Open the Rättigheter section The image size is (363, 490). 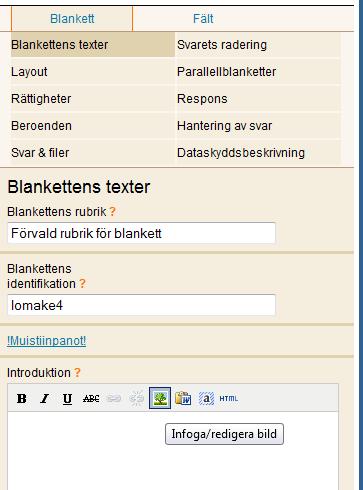(93, 99)
